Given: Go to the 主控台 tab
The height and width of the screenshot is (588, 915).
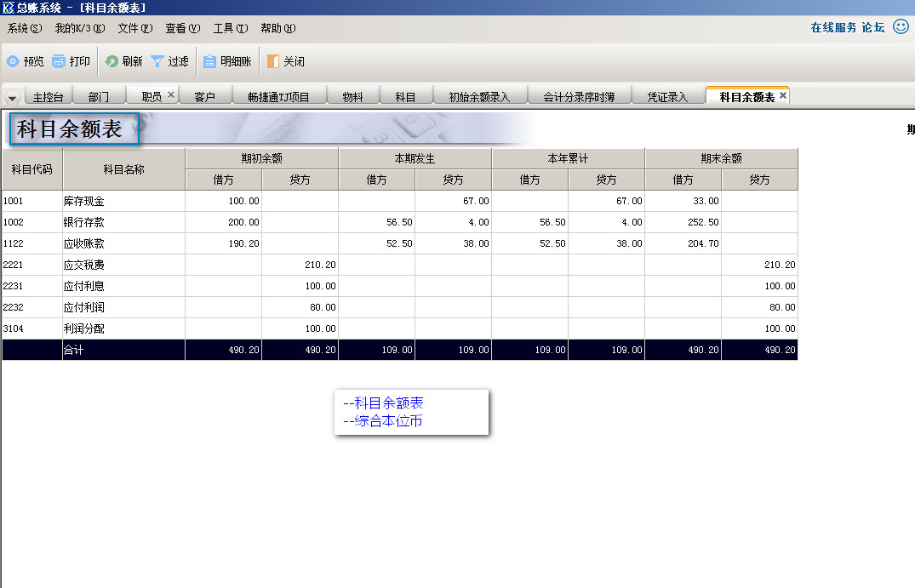Looking at the screenshot, I should coord(49,97).
